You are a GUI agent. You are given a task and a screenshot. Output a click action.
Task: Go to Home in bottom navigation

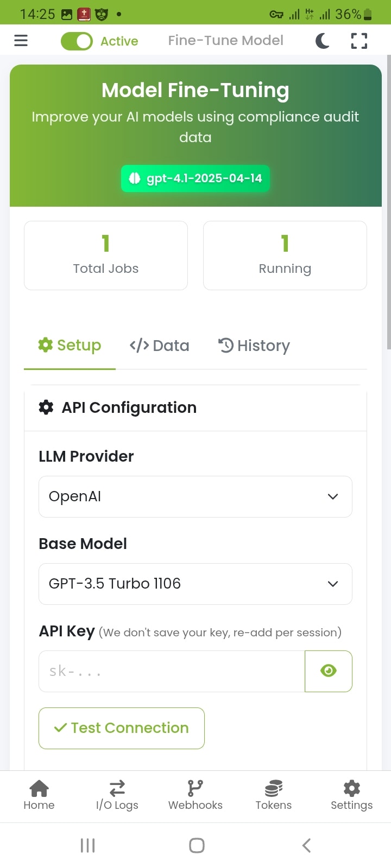[x=39, y=795]
